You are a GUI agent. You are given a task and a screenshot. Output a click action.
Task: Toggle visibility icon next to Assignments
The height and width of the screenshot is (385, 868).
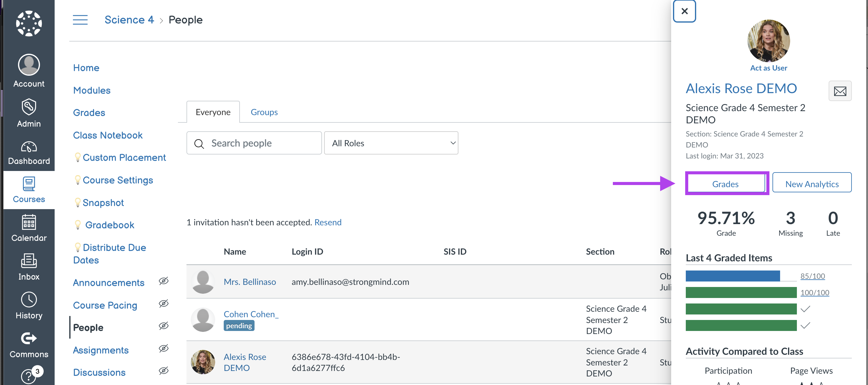(x=165, y=350)
